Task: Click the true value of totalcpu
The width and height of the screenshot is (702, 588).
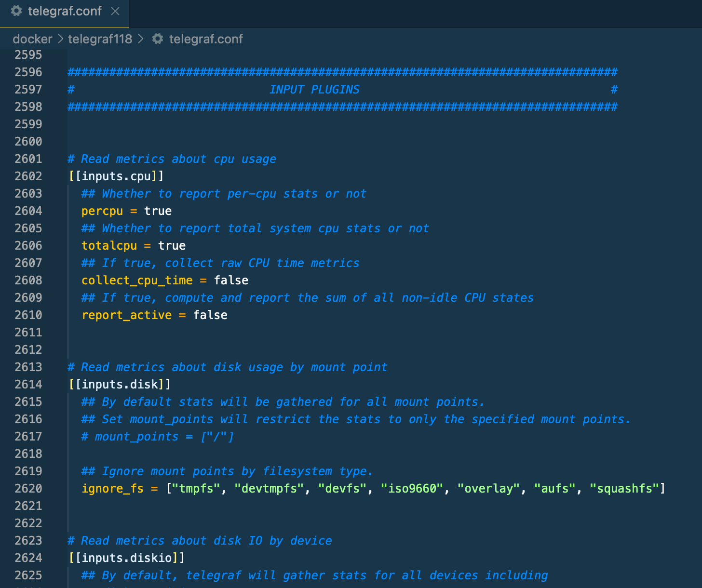Action: (172, 246)
